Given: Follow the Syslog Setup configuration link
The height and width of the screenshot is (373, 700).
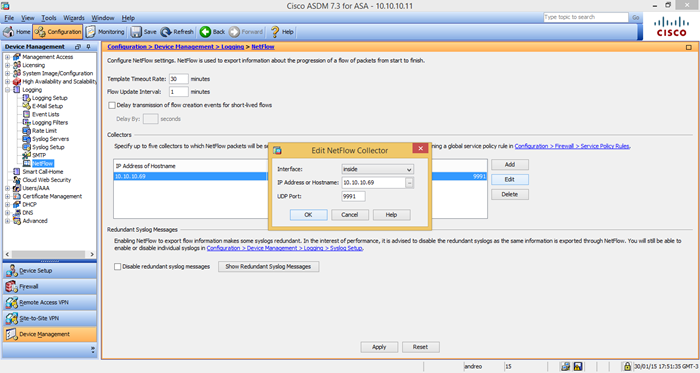Looking at the screenshot, I should pyautogui.click(x=284, y=248).
